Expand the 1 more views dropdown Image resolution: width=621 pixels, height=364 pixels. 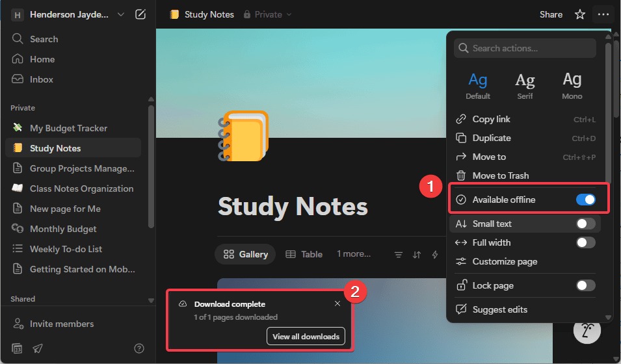coord(354,254)
